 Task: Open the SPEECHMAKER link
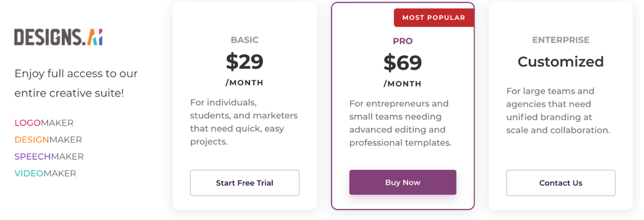coord(49,156)
